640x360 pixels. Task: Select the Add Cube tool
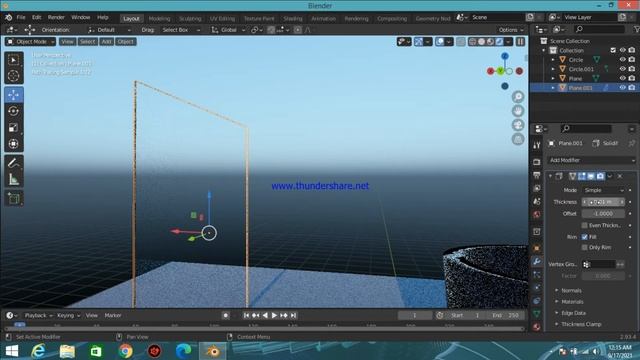click(13, 198)
